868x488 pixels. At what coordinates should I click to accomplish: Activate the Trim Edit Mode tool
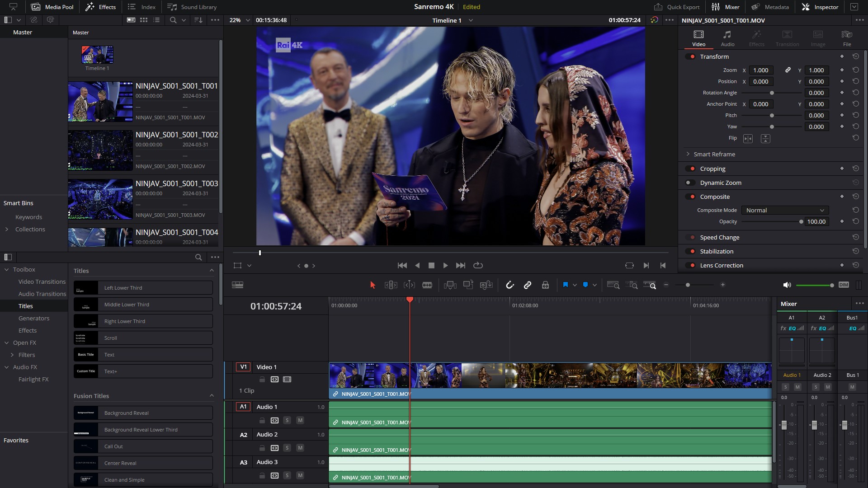click(391, 285)
